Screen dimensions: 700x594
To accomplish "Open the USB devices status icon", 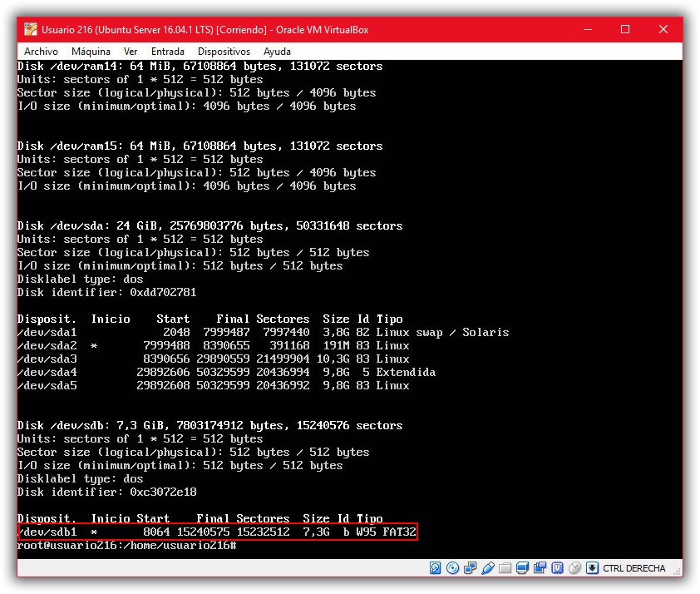I will (x=488, y=568).
